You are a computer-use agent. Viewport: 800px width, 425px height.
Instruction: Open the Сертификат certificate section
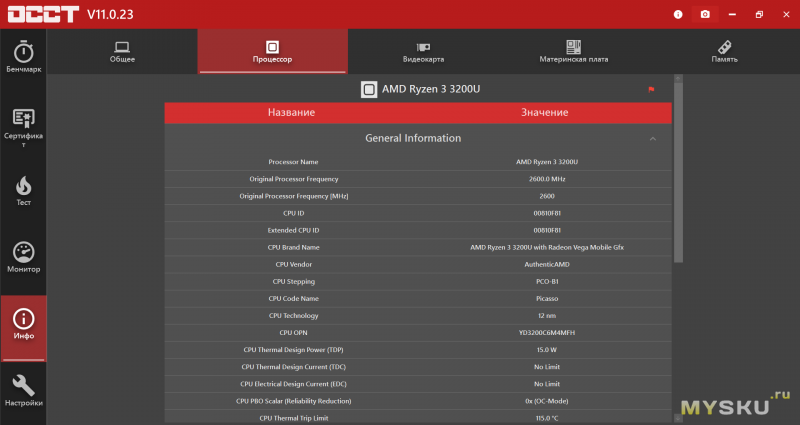[x=23, y=129]
